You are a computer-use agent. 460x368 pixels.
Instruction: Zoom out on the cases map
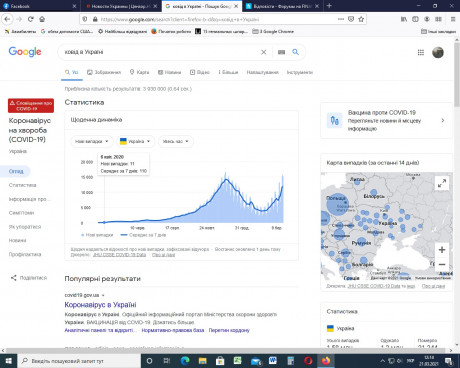(442, 264)
